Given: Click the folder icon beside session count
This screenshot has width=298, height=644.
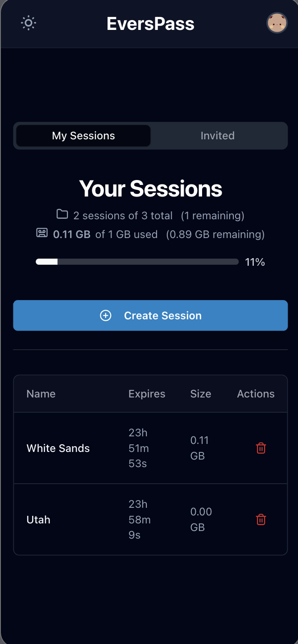Looking at the screenshot, I should coord(62,214).
